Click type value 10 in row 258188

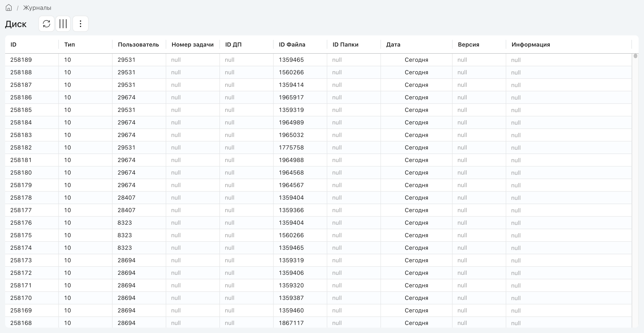click(x=68, y=72)
